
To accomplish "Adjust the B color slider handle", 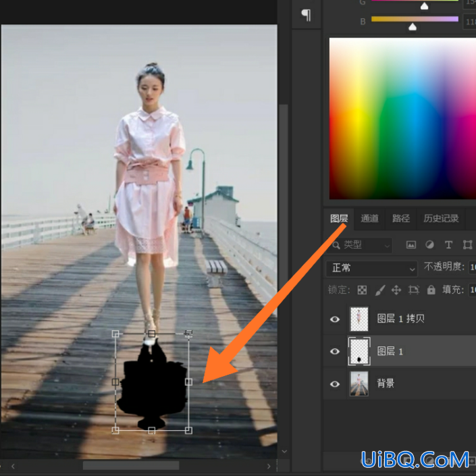I will coord(413,27).
